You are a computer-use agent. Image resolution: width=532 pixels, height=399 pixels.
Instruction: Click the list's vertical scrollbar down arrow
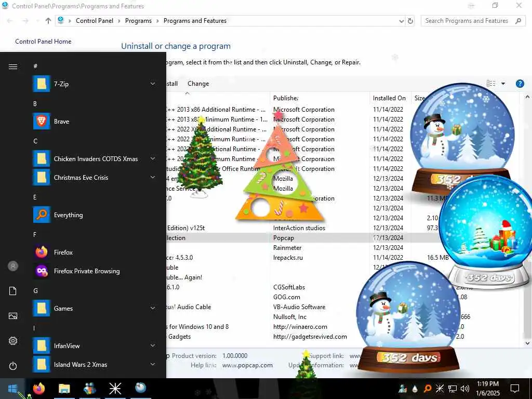(527, 343)
